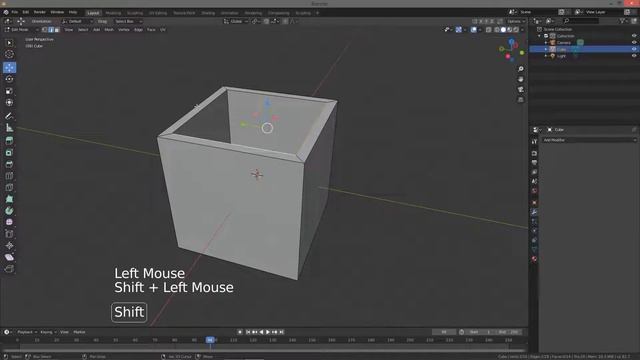This screenshot has width=640, height=360.
Task: Select the Rip Region tool
Action: 9,269
